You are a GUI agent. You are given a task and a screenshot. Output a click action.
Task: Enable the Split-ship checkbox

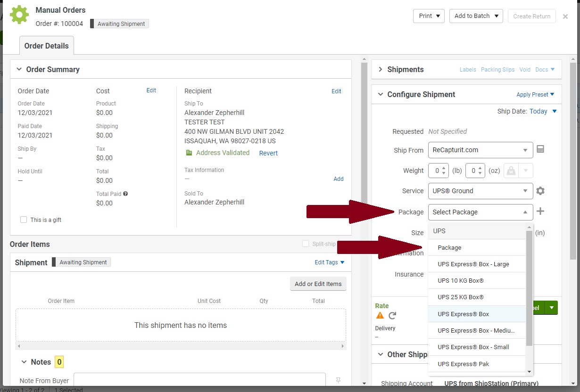click(x=306, y=244)
